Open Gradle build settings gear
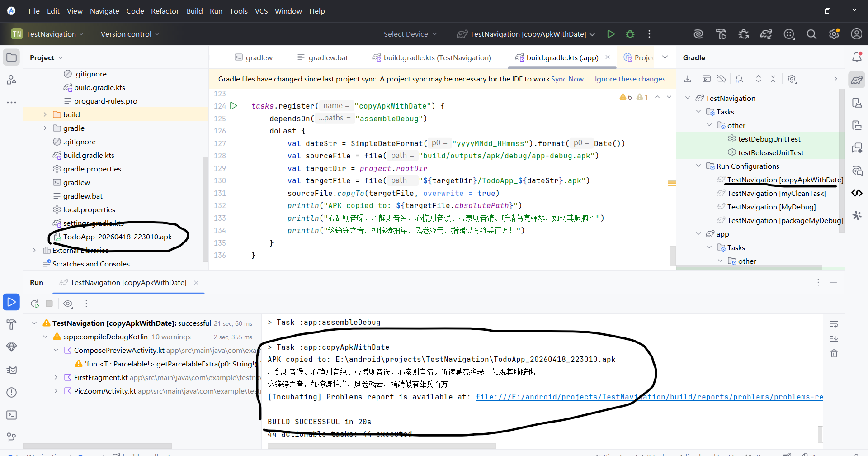Viewport: 868px width, 456px height. [792, 79]
